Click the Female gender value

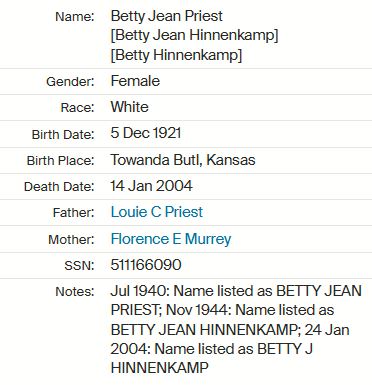(135, 81)
